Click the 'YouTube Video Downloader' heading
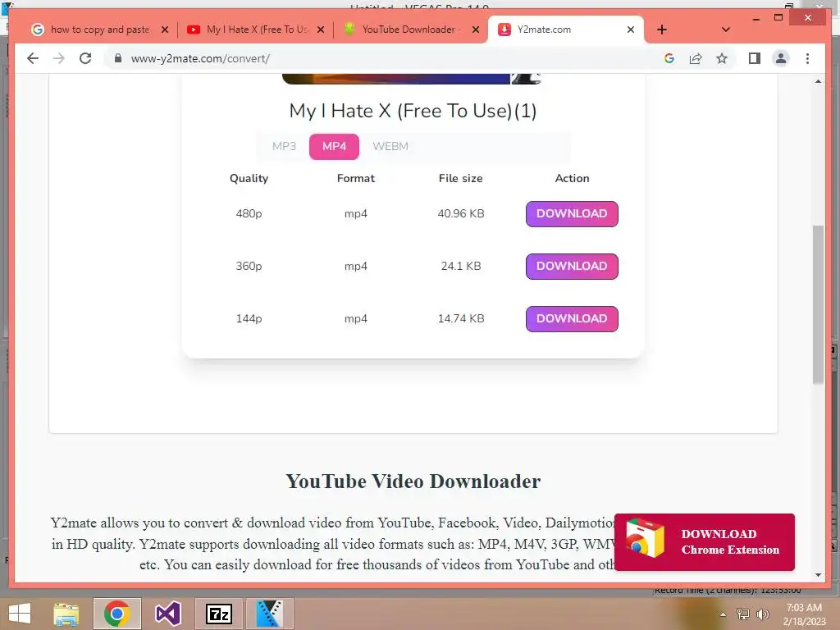The width and height of the screenshot is (840, 630). pyautogui.click(x=413, y=481)
